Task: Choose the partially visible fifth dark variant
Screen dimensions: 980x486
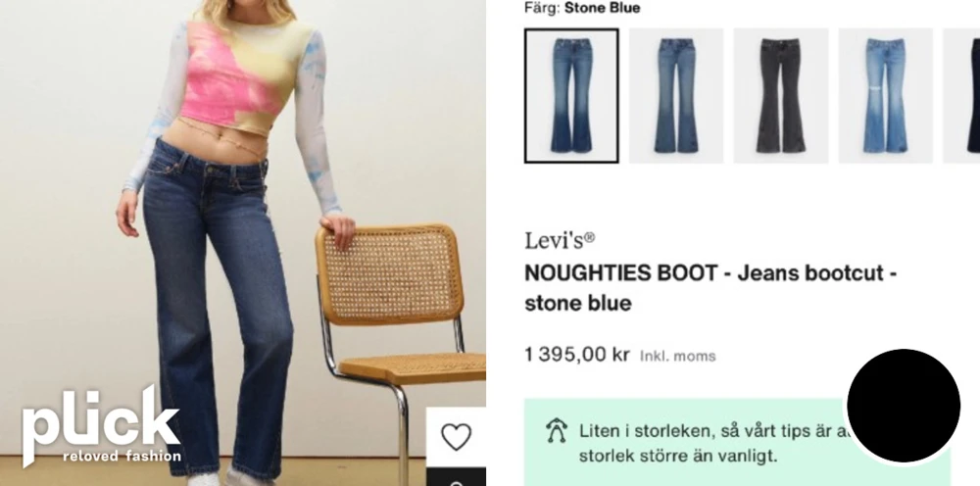Action: click(962, 96)
